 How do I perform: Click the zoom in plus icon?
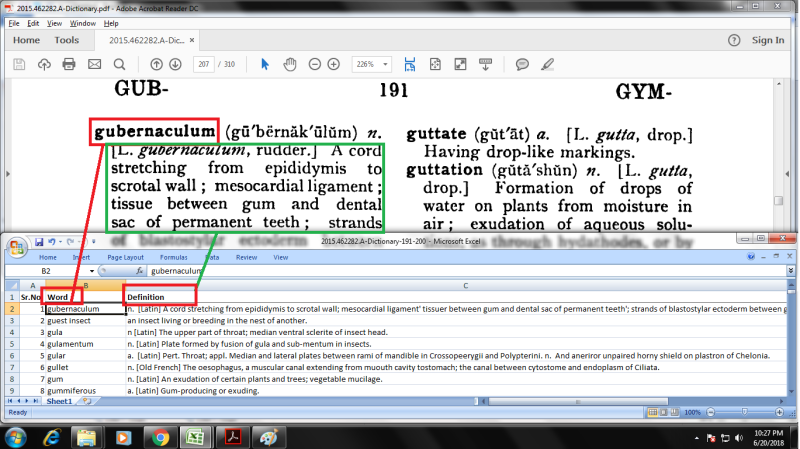[334, 64]
